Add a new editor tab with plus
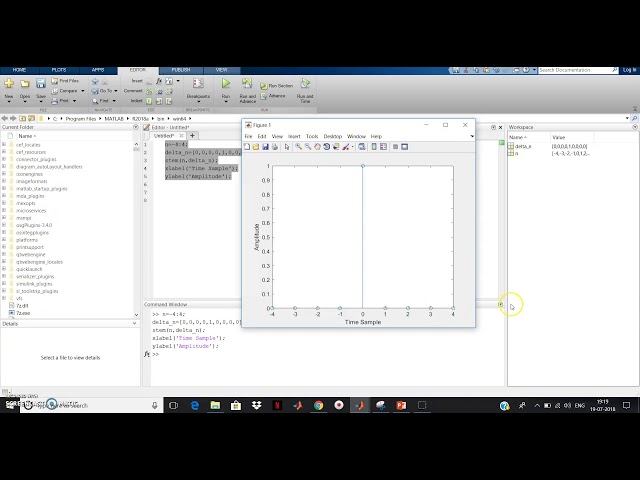640x480 pixels. click(x=192, y=136)
